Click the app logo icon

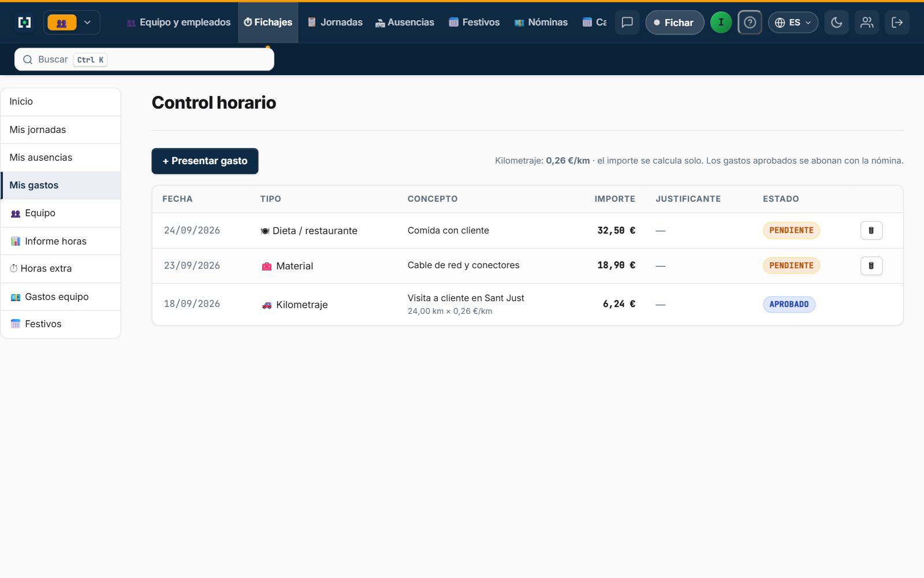tap(24, 23)
